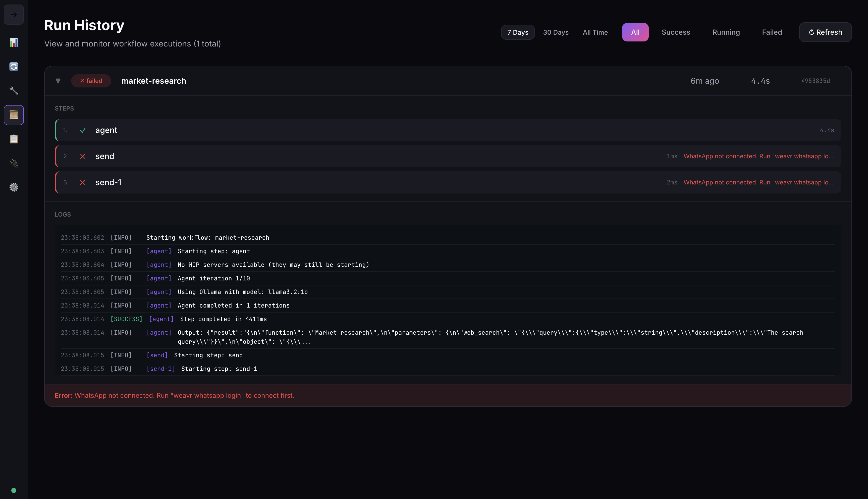The width and height of the screenshot is (868, 499).
Task: Select the Success filter
Action: pyautogui.click(x=676, y=32)
